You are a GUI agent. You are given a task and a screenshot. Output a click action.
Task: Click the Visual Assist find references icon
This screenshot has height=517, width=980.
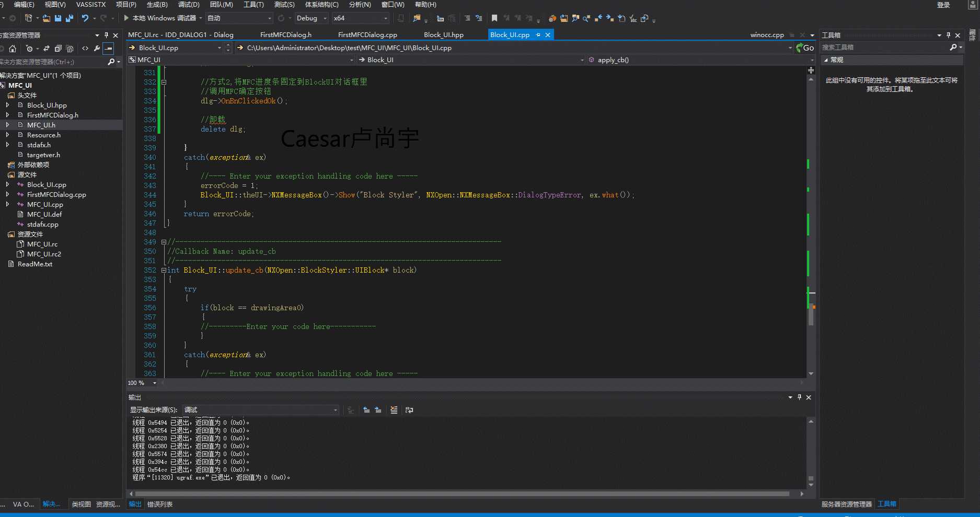[587, 18]
